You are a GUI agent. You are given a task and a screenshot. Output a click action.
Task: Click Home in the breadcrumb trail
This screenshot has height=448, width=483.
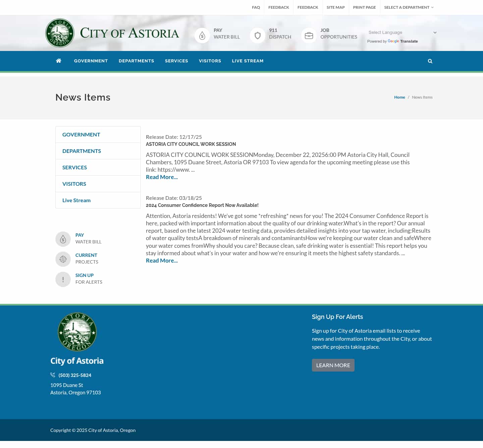coord(399,97)
